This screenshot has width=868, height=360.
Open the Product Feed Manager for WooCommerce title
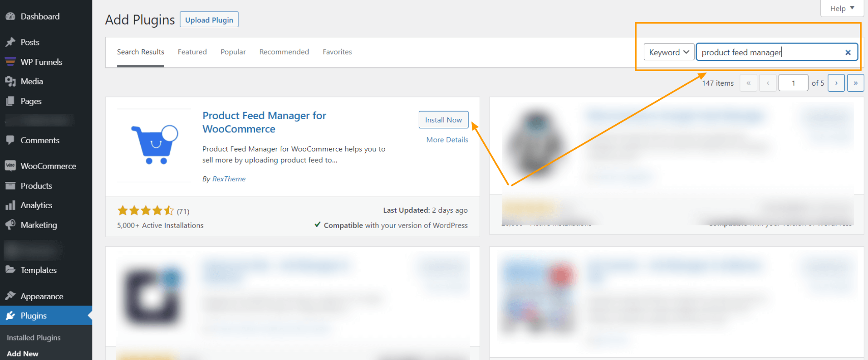coord(264,122)
